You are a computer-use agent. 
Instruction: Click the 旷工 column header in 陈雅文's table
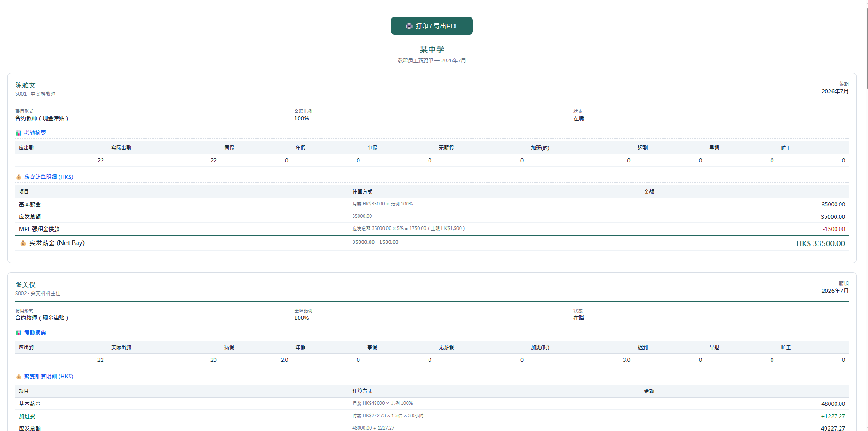[x=786, y=148]
